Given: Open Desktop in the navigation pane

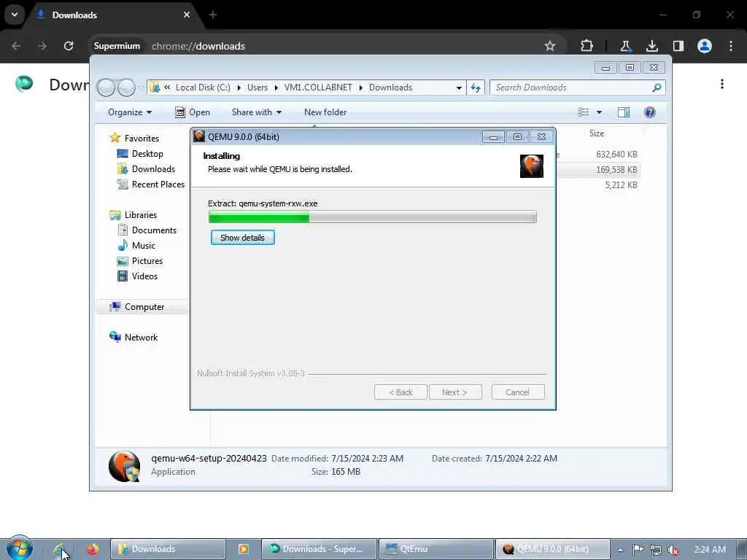Looking at the screenshot, I should (x=147, y=153).
